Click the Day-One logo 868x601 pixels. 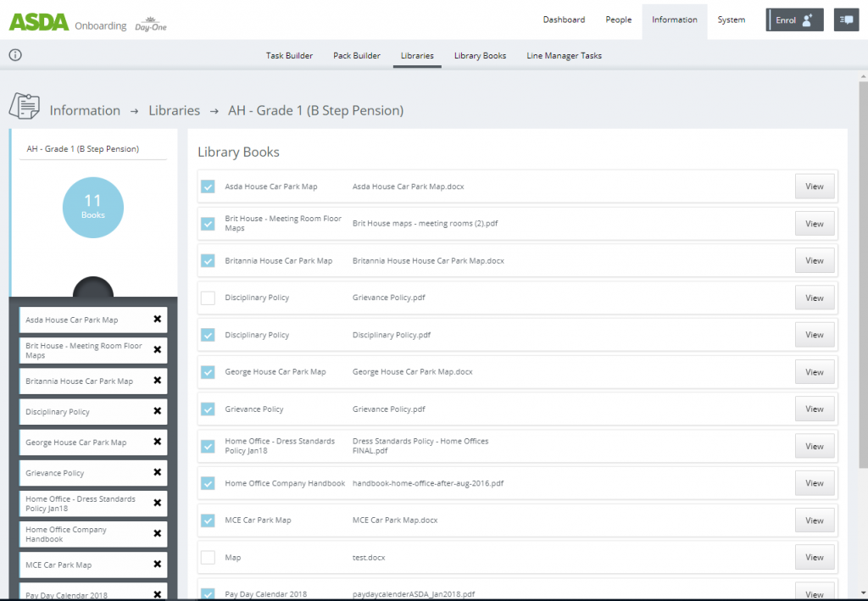[149, 23]
